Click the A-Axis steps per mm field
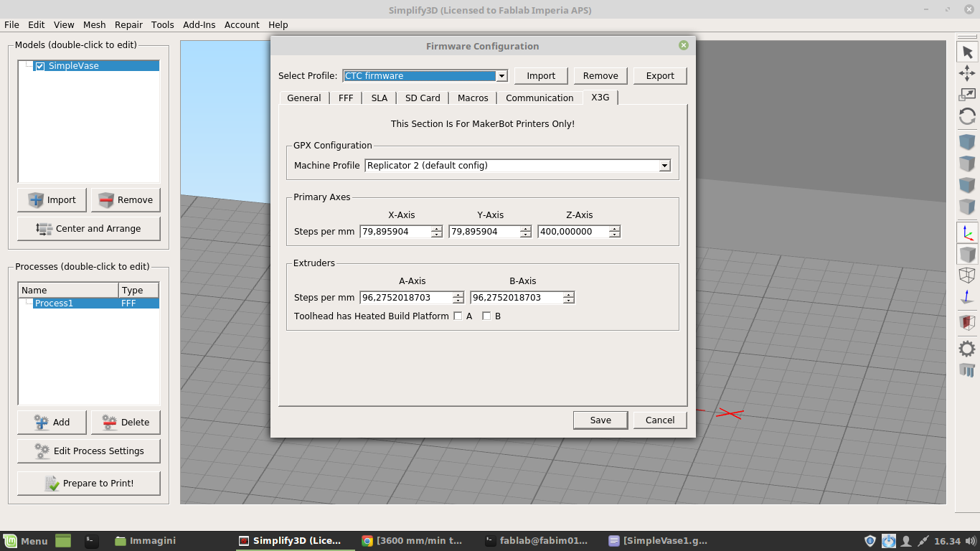 (x=407, y=298)
